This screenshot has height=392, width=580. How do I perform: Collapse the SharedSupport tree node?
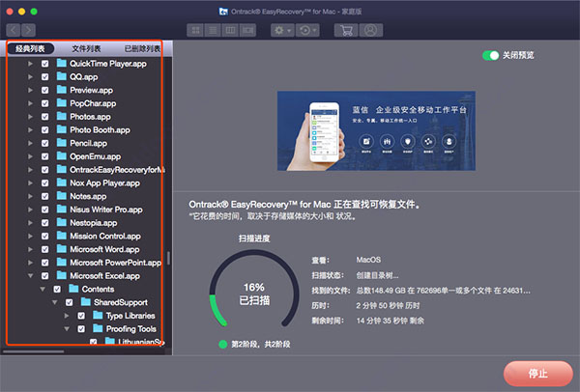coord(55,302)
